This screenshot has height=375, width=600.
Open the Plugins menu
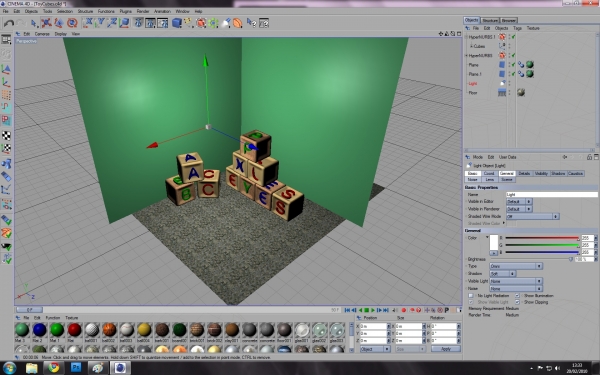pyautogui.click(x=126, y=11)
